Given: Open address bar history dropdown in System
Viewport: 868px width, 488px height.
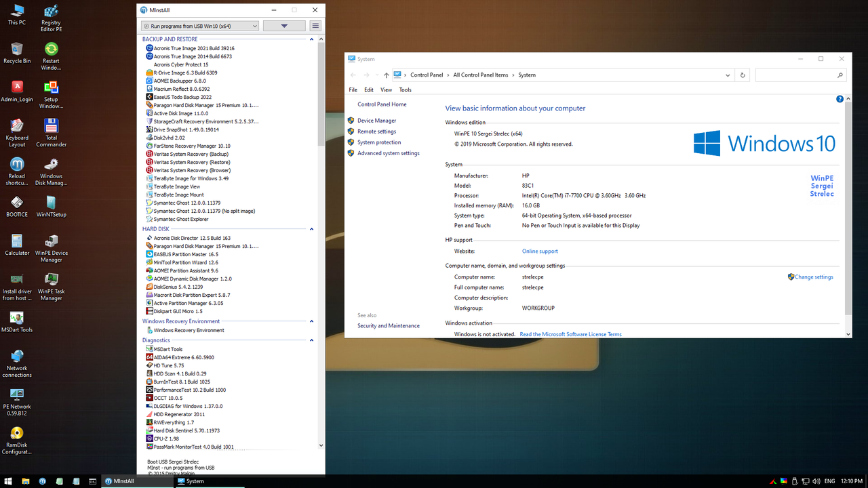Looking at the screenshot, I should click(x=728, y=75).
